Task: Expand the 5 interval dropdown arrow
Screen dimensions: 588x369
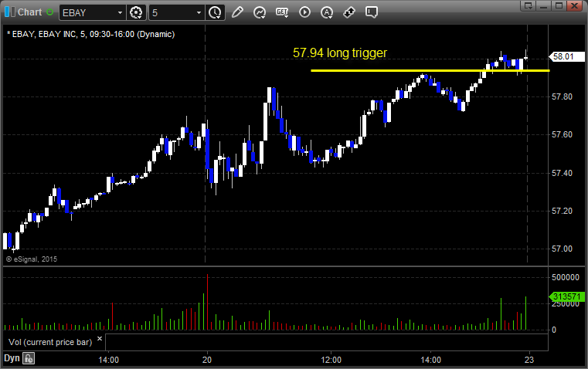Action: coord(199,12)
